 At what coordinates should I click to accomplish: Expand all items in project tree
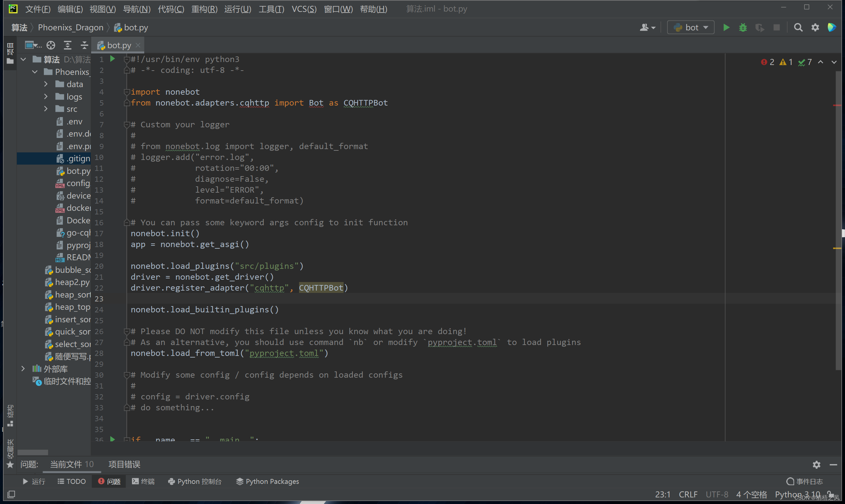pos(68,45)
